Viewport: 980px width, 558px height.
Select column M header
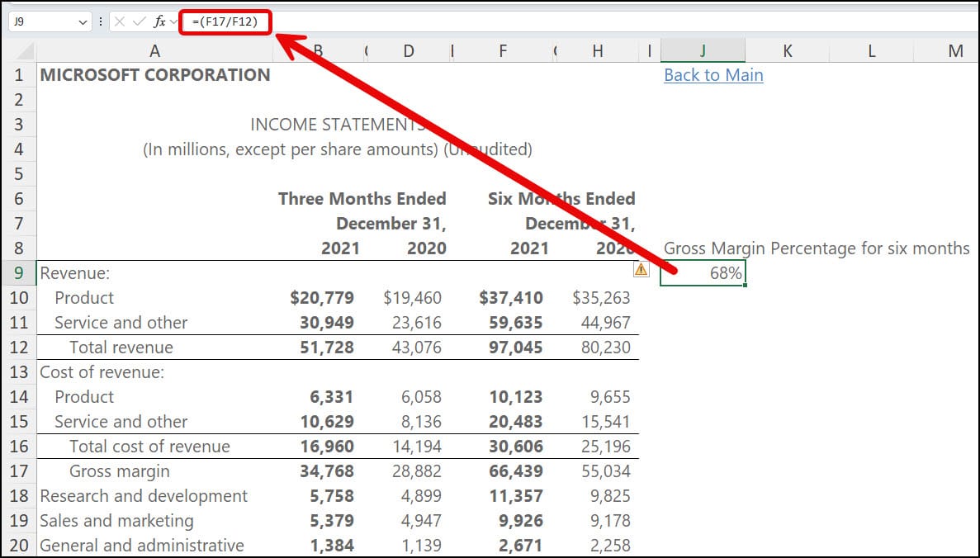[955, 51]
